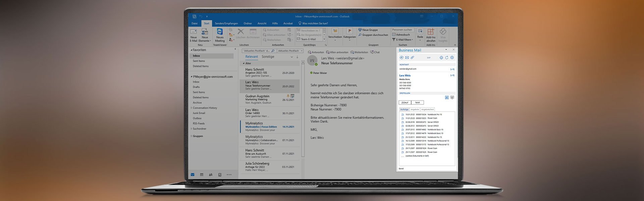Screen dimensions: 644x201
Task: Click the ZSDAUF button
Action: click(x=405, y=103)
